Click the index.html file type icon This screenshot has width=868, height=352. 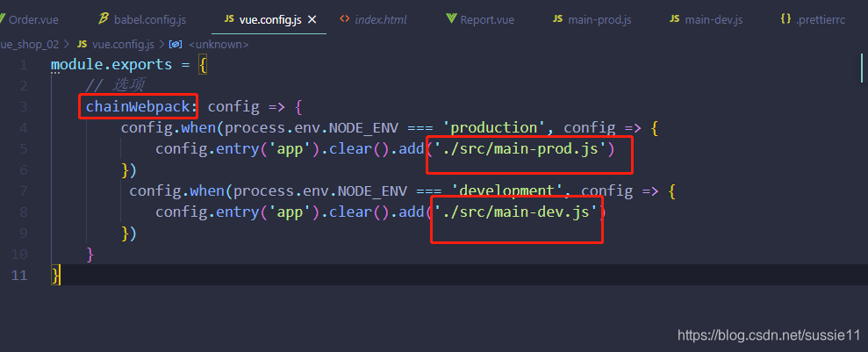point(344,19)
